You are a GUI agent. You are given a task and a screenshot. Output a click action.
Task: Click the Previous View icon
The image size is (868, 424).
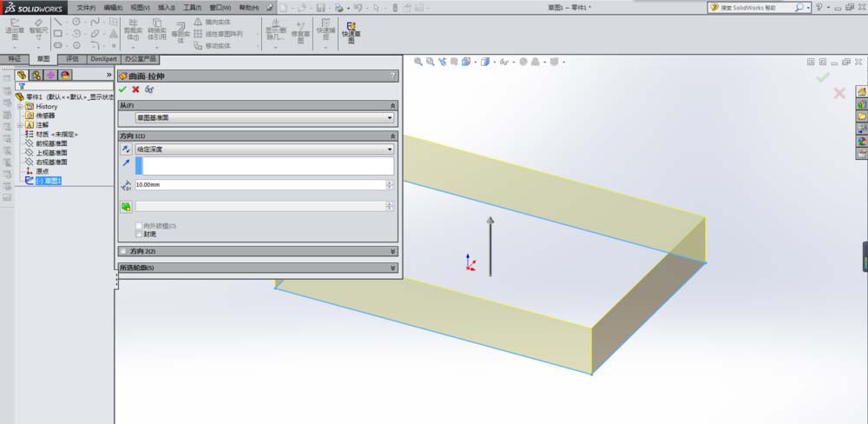coord(443,62)
